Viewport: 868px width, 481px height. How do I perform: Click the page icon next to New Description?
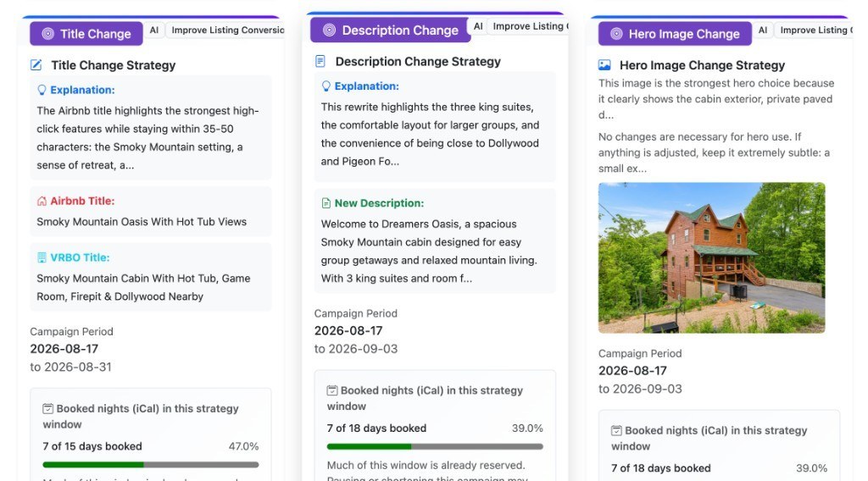326,203
